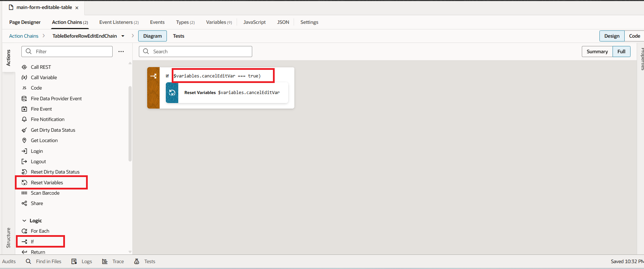
Task: Click the Scan Barcode action icon
Action: pyautogui.click(x=24, y=193)
